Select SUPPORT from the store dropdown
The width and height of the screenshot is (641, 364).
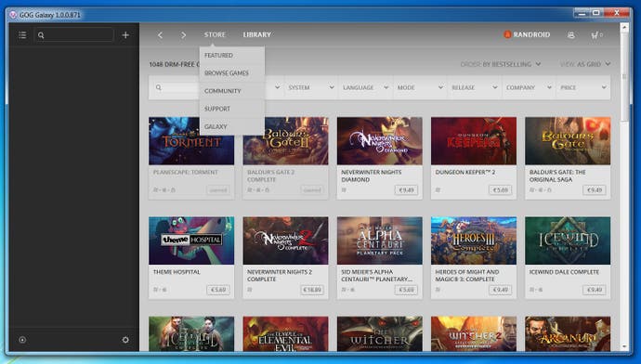pos(232,109)
